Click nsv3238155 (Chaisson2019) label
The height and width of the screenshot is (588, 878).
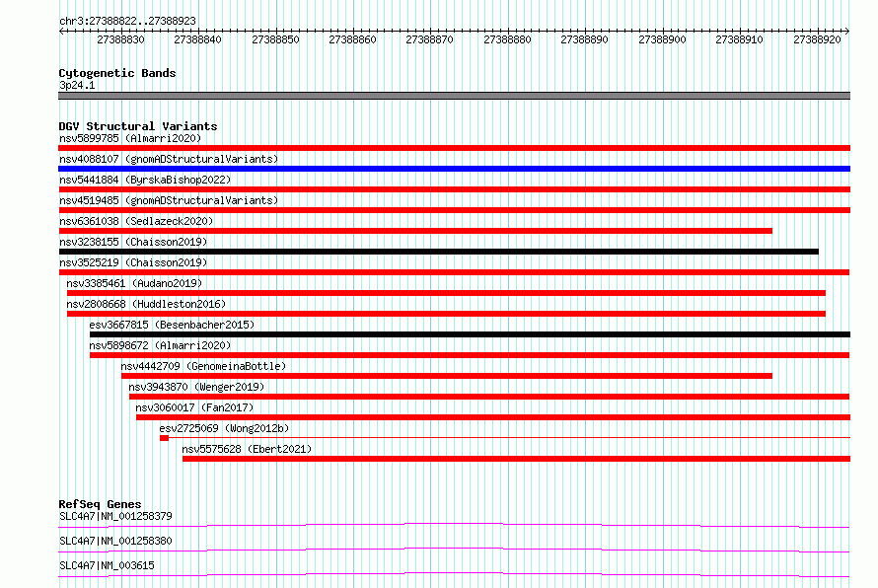[x=133, y=242]
